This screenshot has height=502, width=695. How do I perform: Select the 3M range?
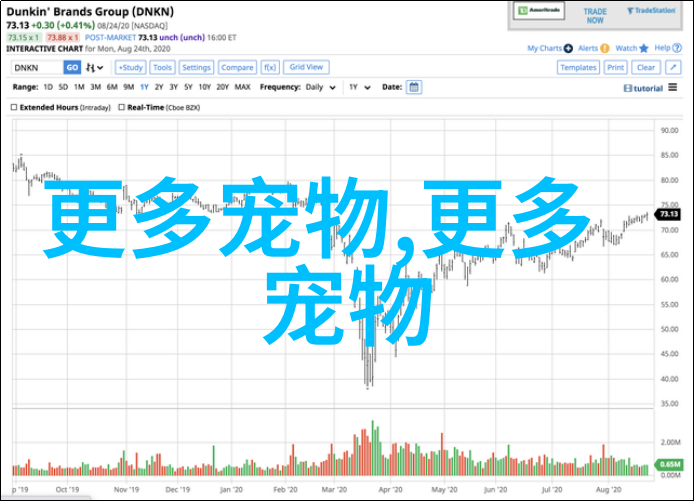[95, 87]
